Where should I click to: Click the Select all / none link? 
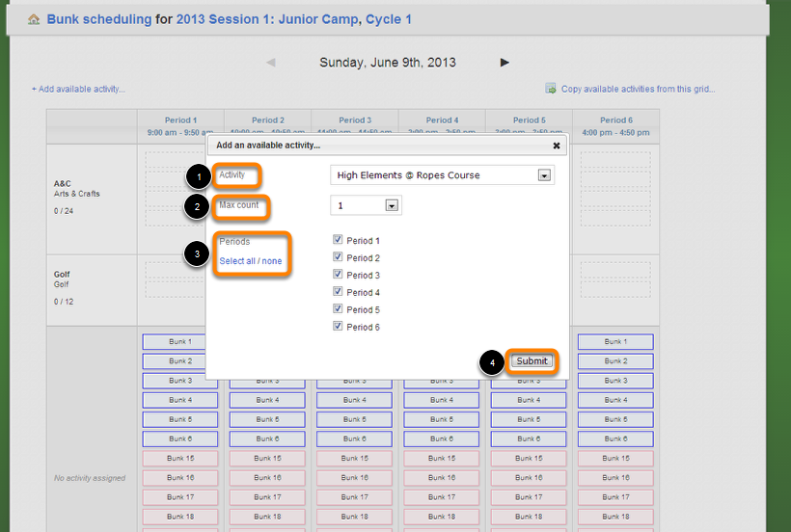(251, 261)
